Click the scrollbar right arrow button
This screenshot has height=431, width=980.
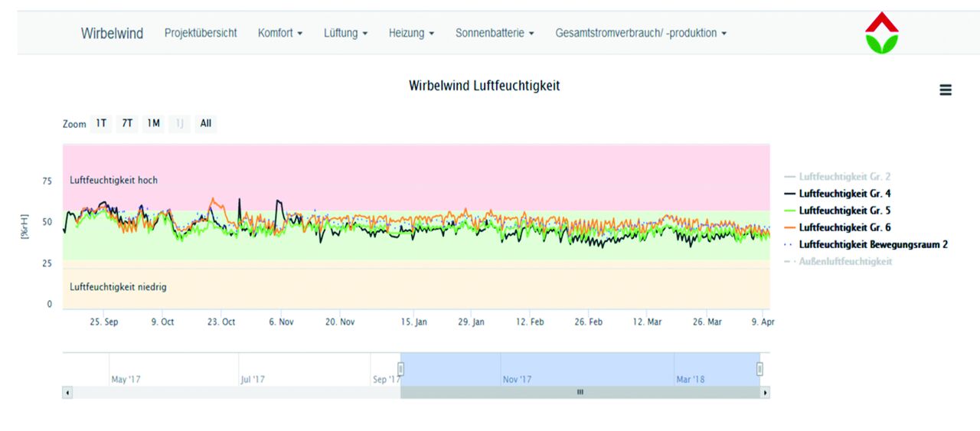pos(764,392)
